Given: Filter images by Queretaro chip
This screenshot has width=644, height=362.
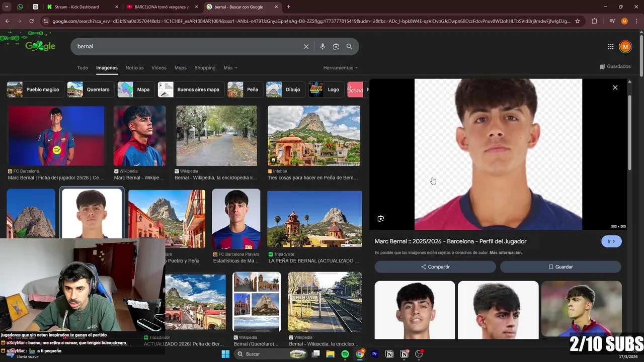Looking at the screenshot, I should [x=90, y=89].
